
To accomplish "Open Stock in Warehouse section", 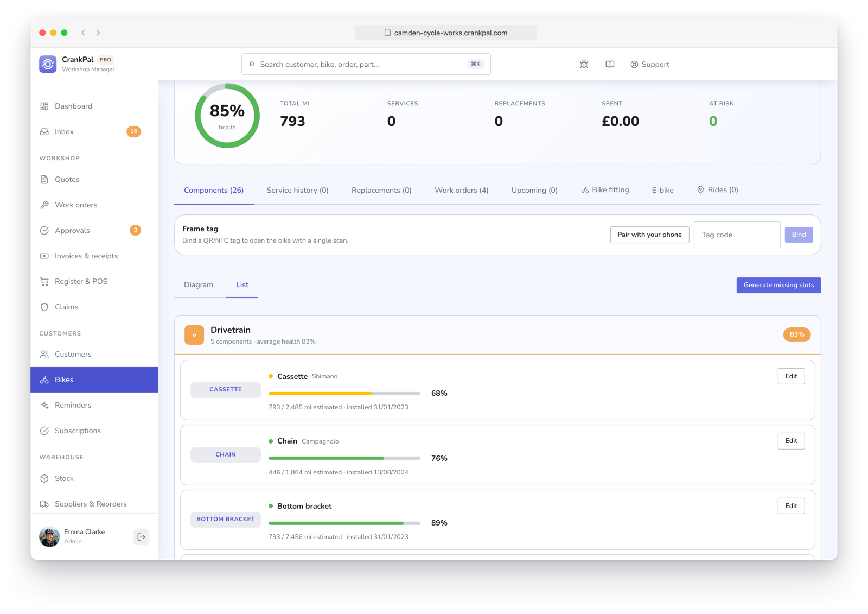I will tap(94, 478).
